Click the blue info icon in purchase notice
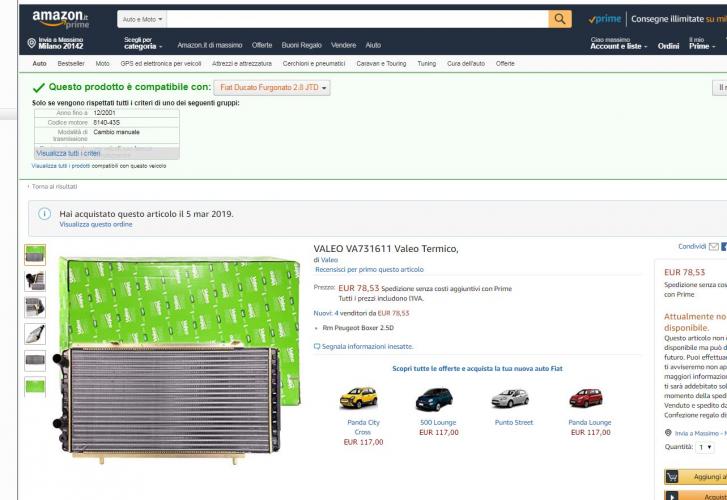The height and width of the screenshot is (500, 727). [44, 214]
